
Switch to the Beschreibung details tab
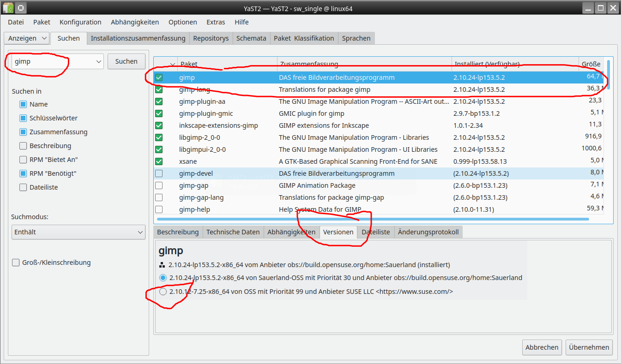(x=178, y=232)
